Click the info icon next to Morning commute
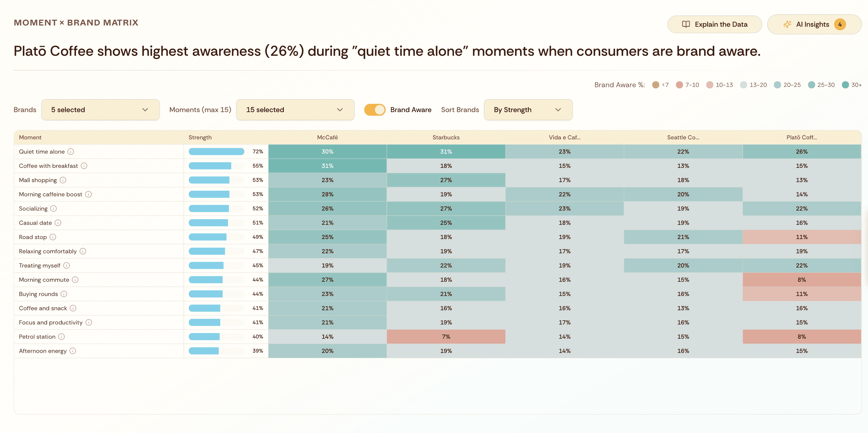 pos(75,279)
